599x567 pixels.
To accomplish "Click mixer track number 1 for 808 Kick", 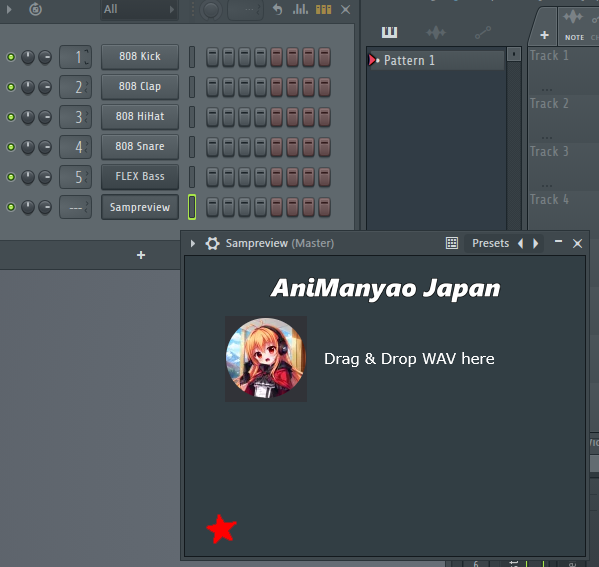I will (x=76, y=57).
